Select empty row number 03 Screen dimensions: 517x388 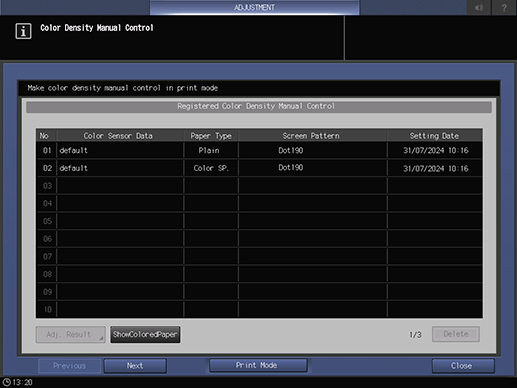[259, 186]
